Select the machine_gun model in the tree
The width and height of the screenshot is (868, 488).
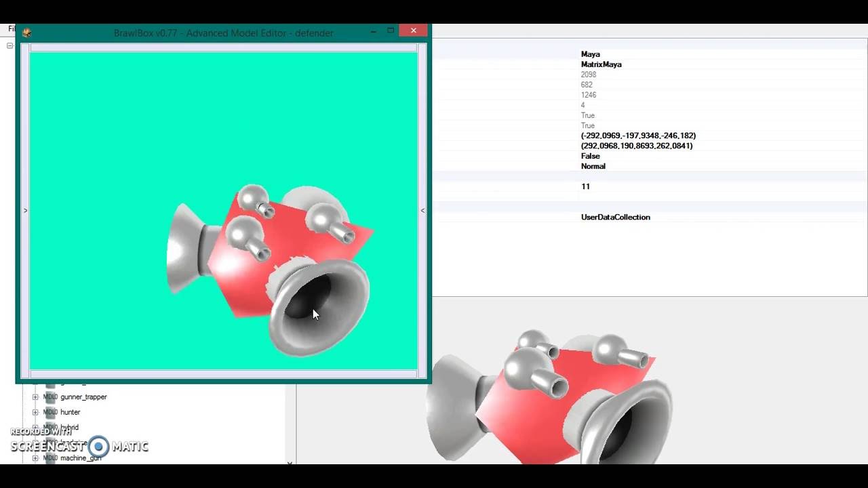pyautogui.click(x=81, y=458)
